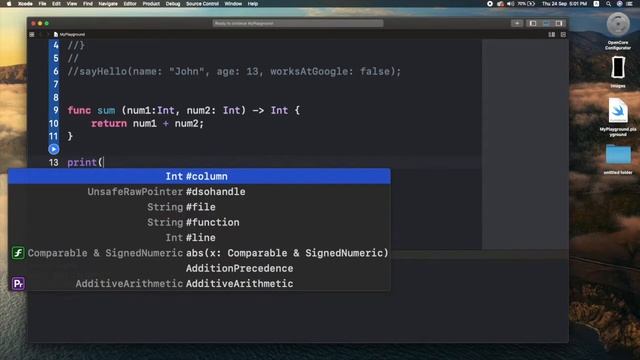Open the Apple menu
The height and width of the screenshot is (360, 640).
(x=9, y=4)
